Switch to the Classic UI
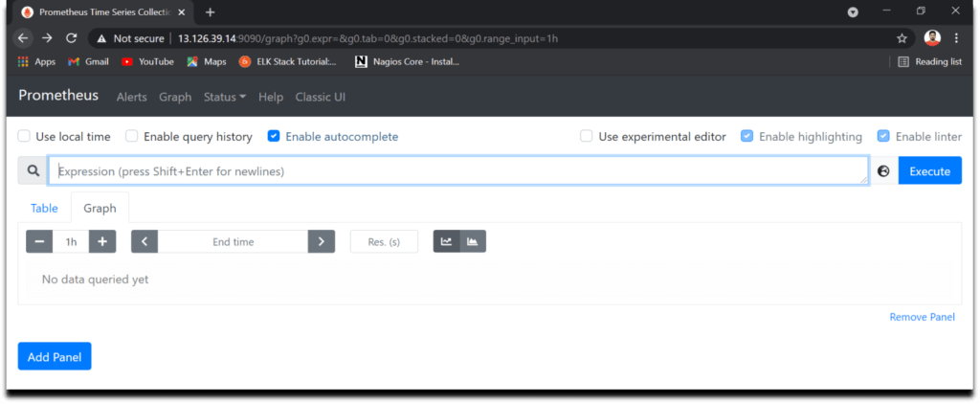Screen dimensions: 980x404 (x=320, y=97)
